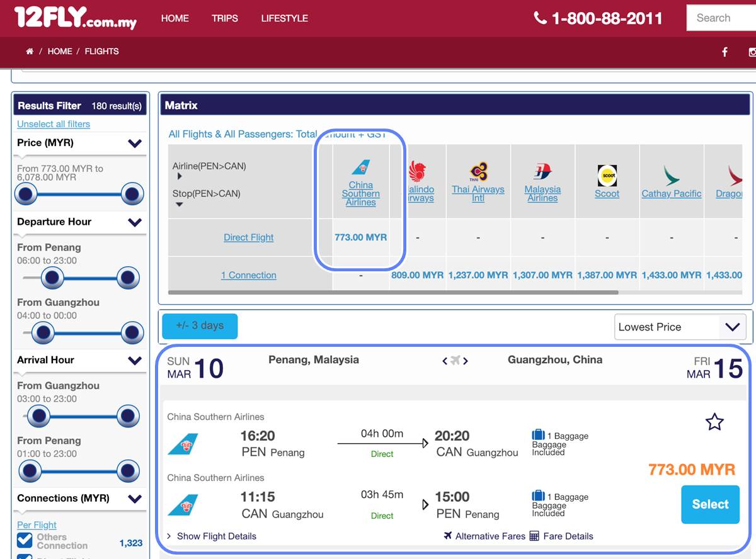Screen dimensions: 756x559
Task: Open the Facebook icon in the header
Action: (x=724, y=52)
